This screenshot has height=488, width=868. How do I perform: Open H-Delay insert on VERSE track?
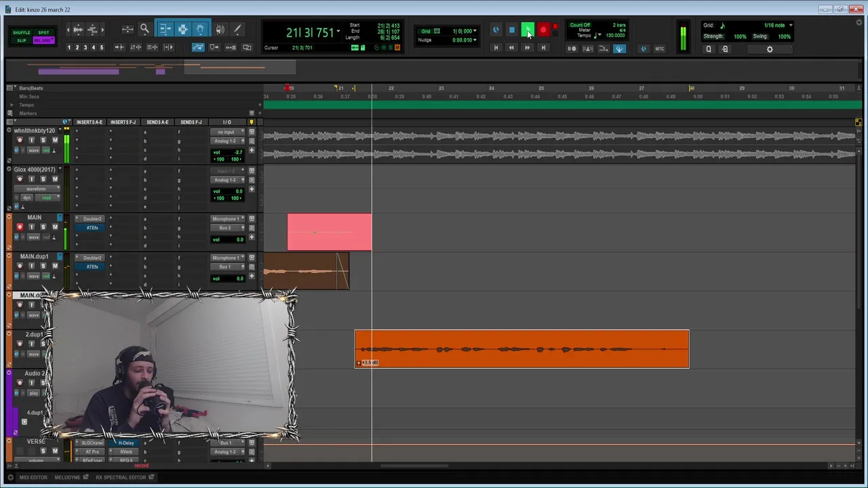126,443
